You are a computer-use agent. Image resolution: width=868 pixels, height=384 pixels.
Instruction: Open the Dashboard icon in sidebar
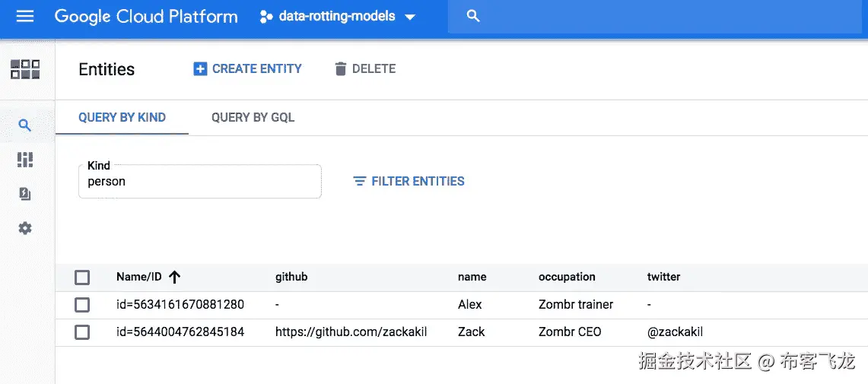pyautogui.click(x=25, y=160)
